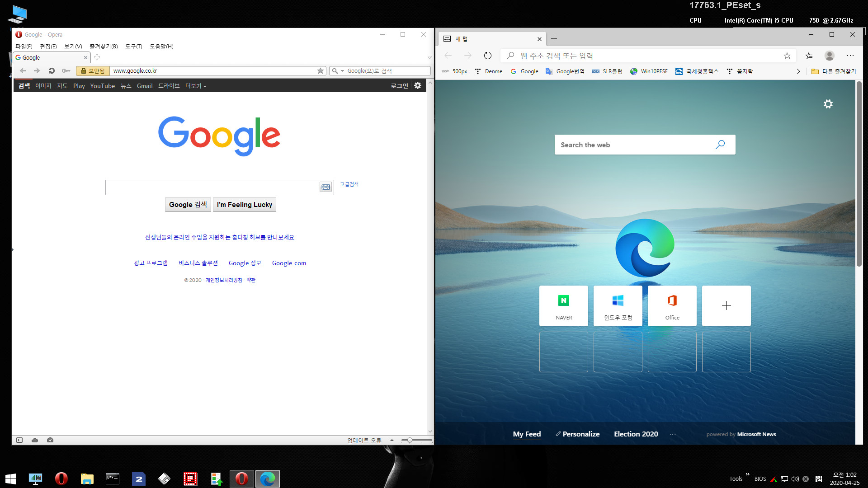Open 도구(T) menu in Opera

tap(134, 47)
